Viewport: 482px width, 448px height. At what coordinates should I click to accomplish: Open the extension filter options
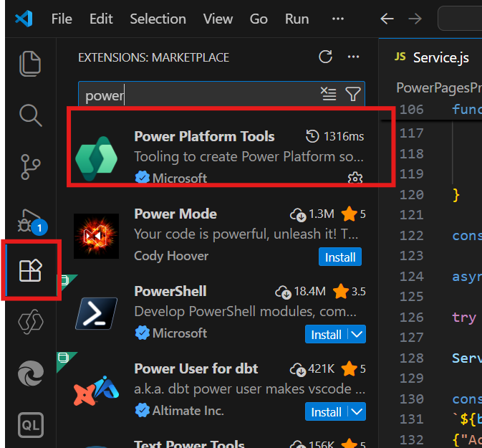click(353, 95)
